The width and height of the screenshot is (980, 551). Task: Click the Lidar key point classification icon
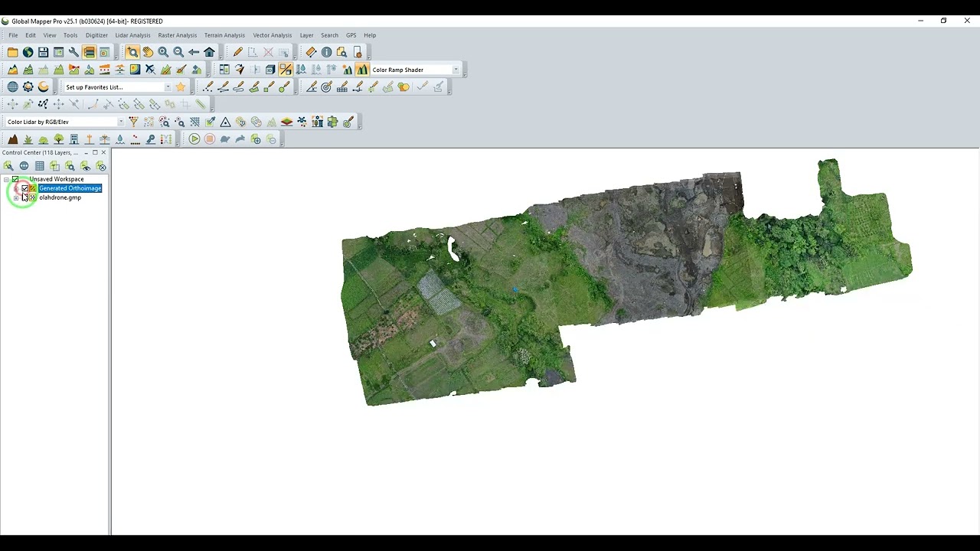150,139
